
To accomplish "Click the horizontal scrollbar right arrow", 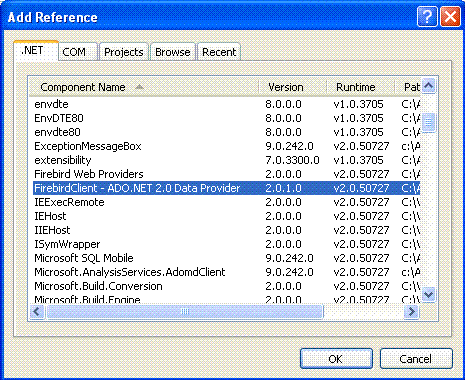I will click(x=412, y=312).
